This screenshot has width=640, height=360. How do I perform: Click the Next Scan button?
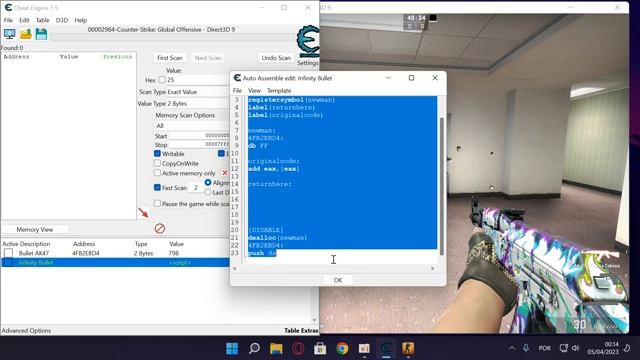point(208,58)
